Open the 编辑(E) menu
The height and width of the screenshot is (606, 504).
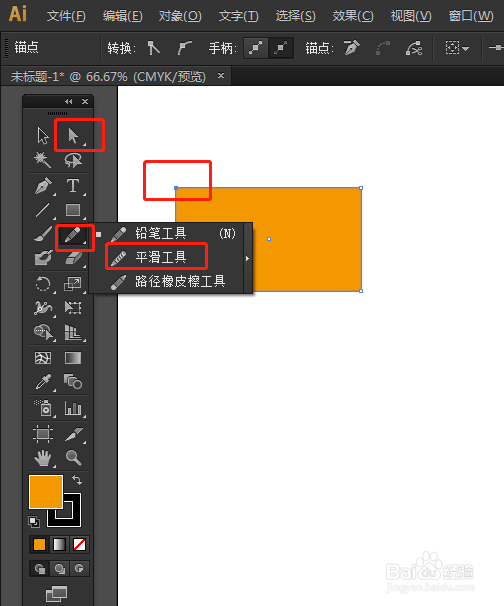tap(123, 16)
